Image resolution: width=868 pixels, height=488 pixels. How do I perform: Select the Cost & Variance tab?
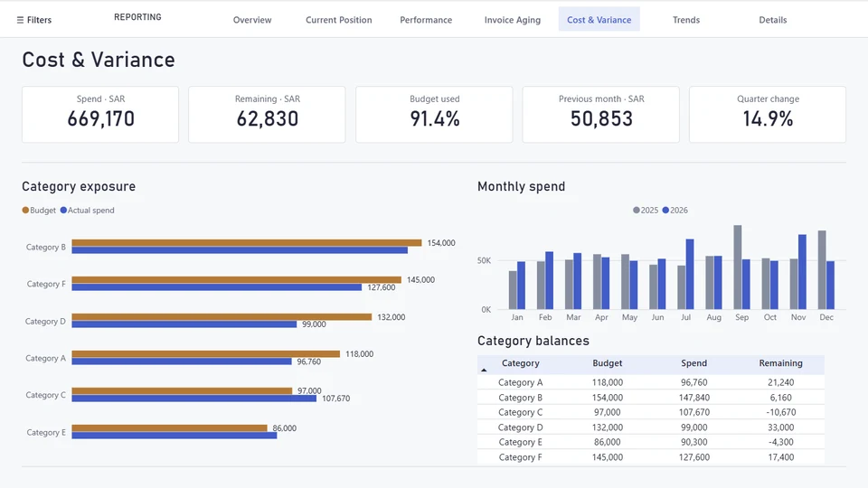point(599,19)
